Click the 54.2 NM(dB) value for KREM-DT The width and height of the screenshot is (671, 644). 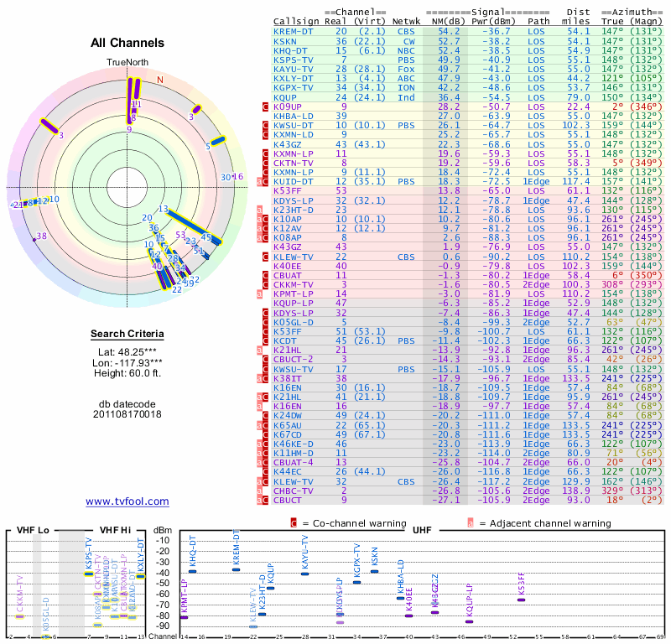coord(449,32)
